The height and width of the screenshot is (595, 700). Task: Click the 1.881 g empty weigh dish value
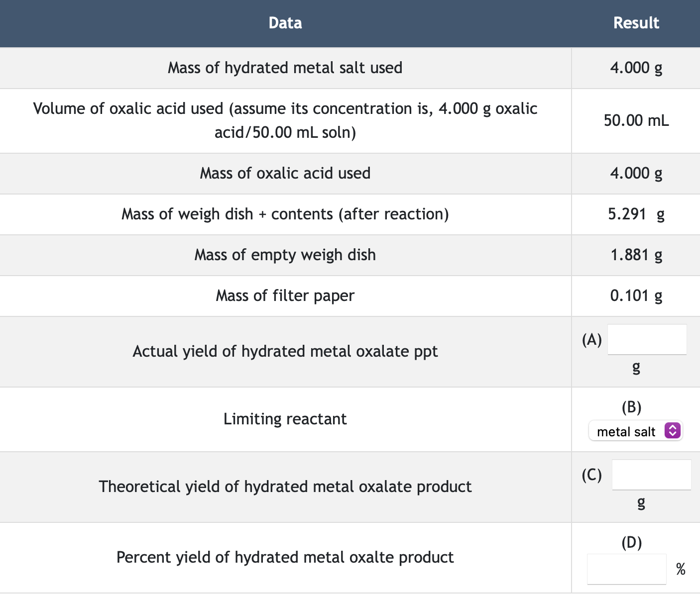tap(636, 254)
